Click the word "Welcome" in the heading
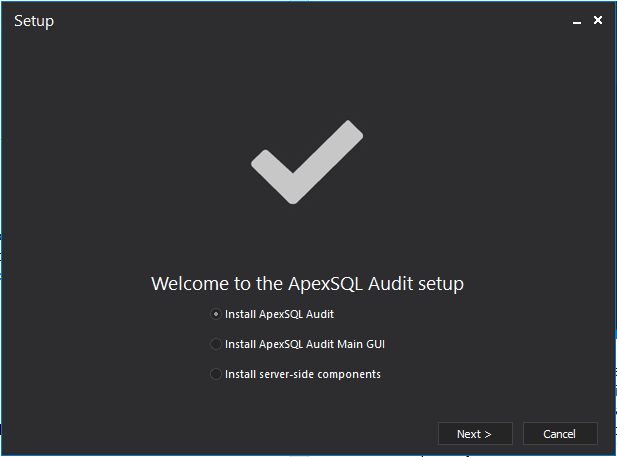This screenshot has width=617, height=457. [190, 284]
